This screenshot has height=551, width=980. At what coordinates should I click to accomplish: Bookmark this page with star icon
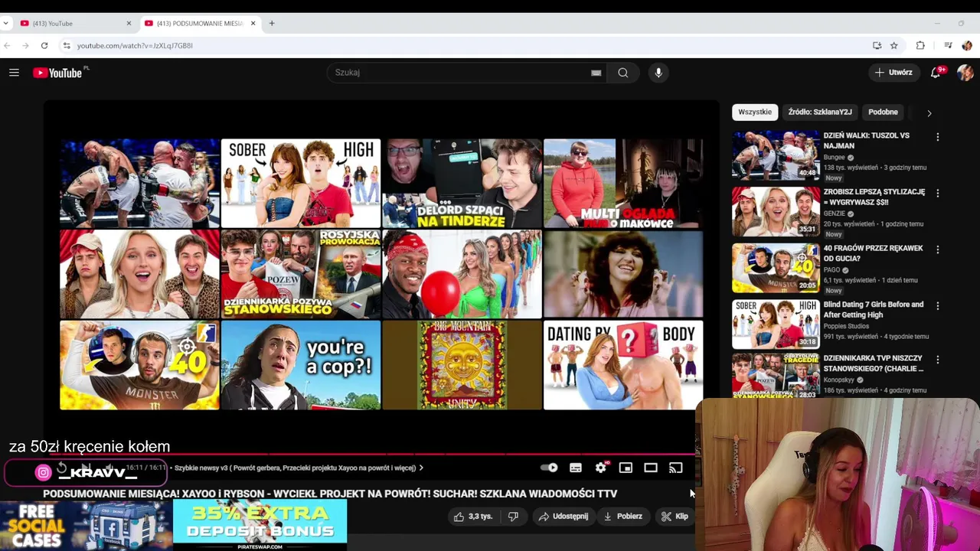pyautogui.click(x=893, y=46)
